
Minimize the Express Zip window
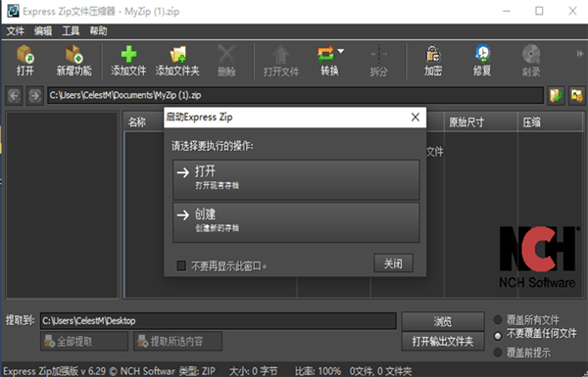[507, 11]
